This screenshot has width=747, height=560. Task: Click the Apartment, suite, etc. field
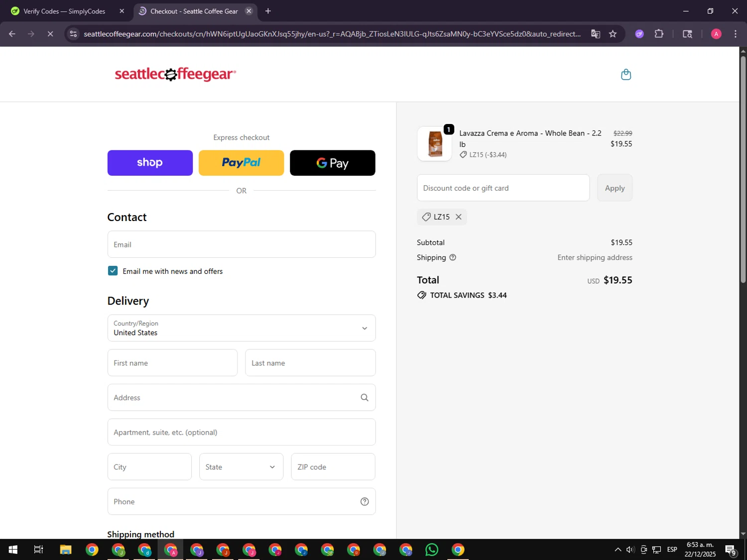coord(242,432)
